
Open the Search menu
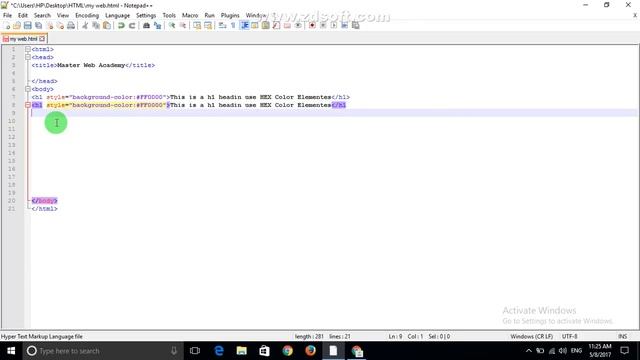pyautogui.click(x=42, y=15)
